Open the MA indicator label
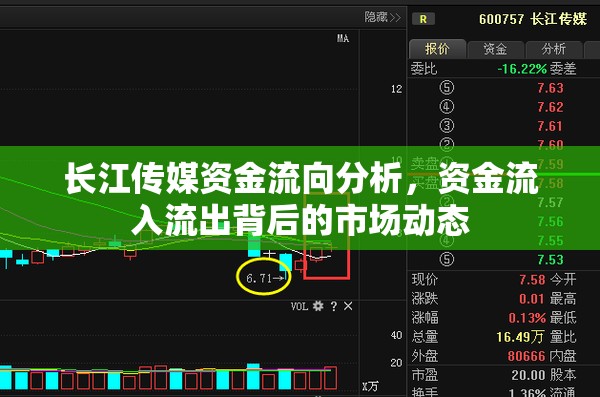 [343, 38]
